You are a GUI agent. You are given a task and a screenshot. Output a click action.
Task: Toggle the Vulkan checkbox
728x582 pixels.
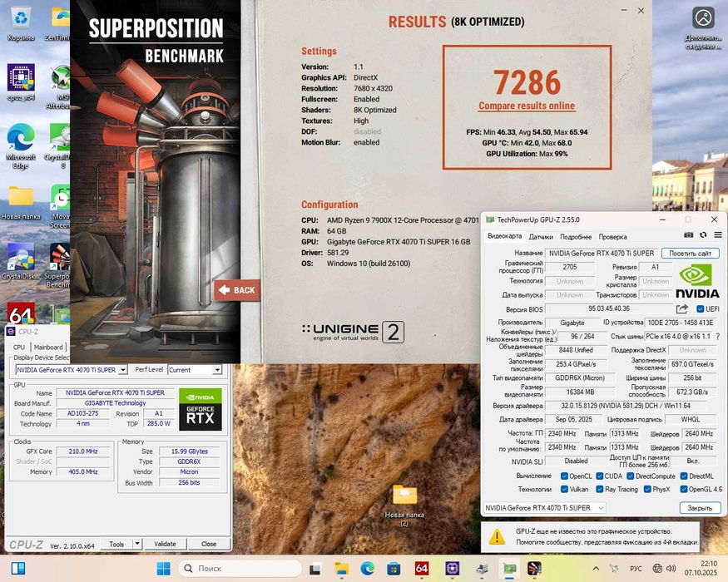click(564, 489)
